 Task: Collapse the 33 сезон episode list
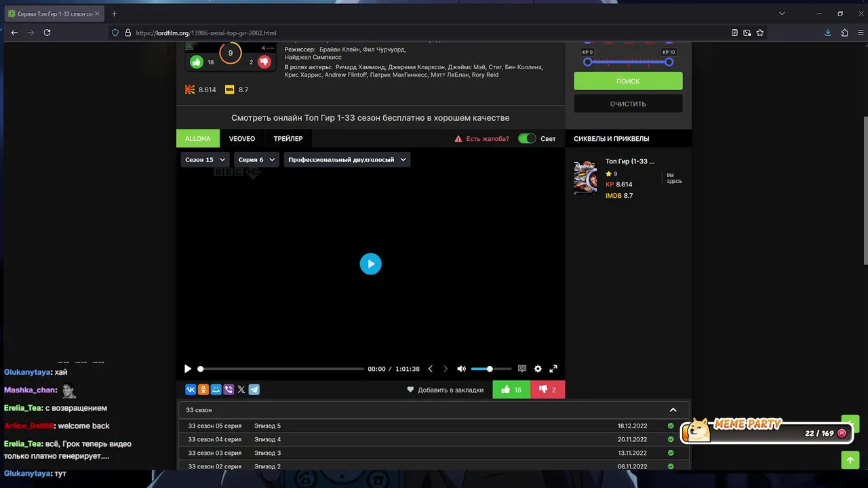pos(673,410)
